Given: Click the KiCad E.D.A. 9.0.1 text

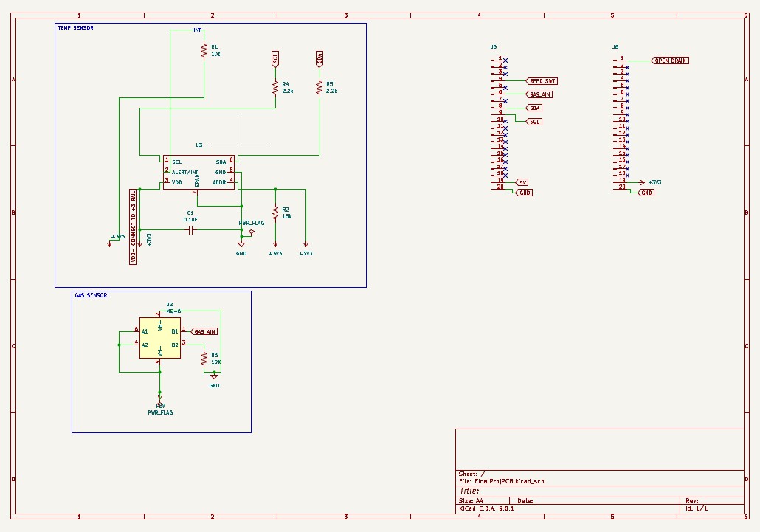Looking at the screenshot, I should click(x=486, y=508).
